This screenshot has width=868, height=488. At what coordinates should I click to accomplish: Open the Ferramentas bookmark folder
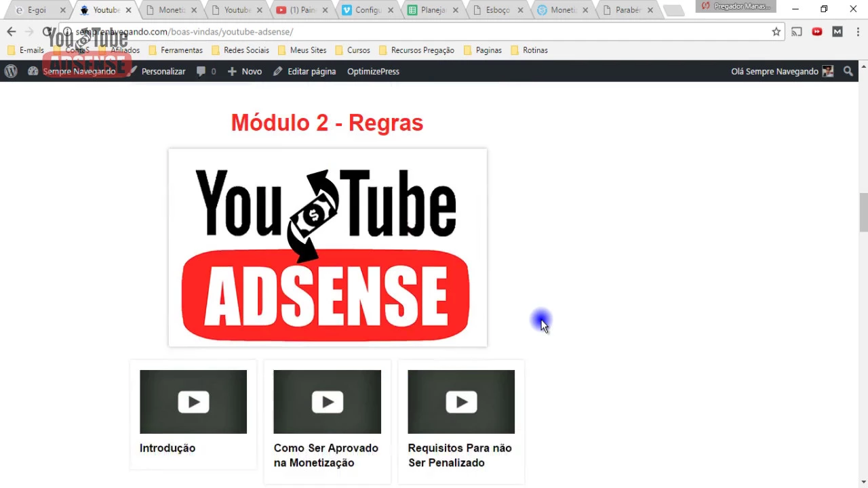(x=175, y=50)
